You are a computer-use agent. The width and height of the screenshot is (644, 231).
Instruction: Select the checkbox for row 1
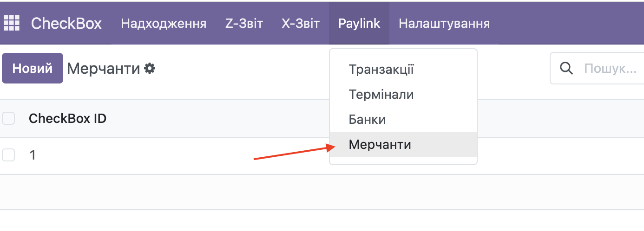tap(8, 155)
